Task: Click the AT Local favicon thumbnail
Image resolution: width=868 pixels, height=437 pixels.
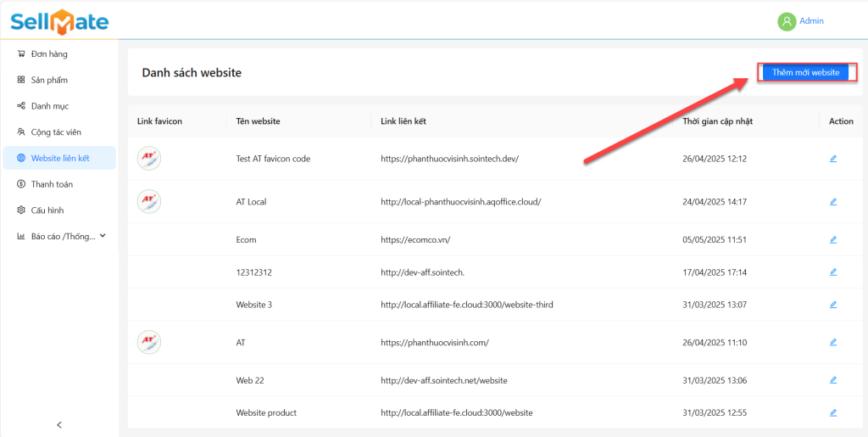Action: [149, 202]
